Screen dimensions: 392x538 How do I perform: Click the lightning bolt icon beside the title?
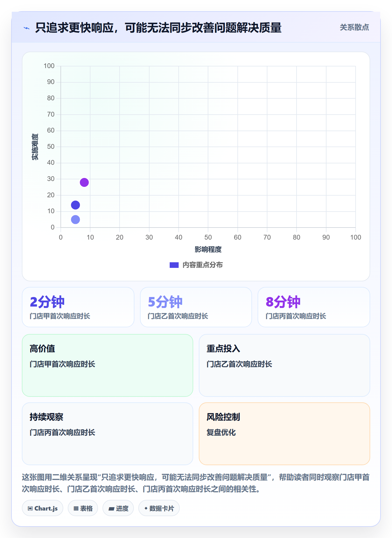tap(27, 28)
